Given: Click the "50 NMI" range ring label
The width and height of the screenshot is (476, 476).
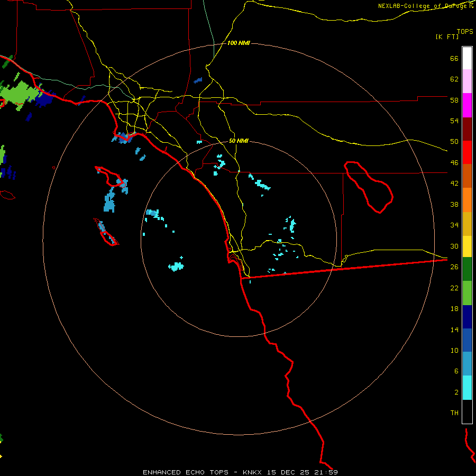Looking at the screenshot, I should point(239,141).
